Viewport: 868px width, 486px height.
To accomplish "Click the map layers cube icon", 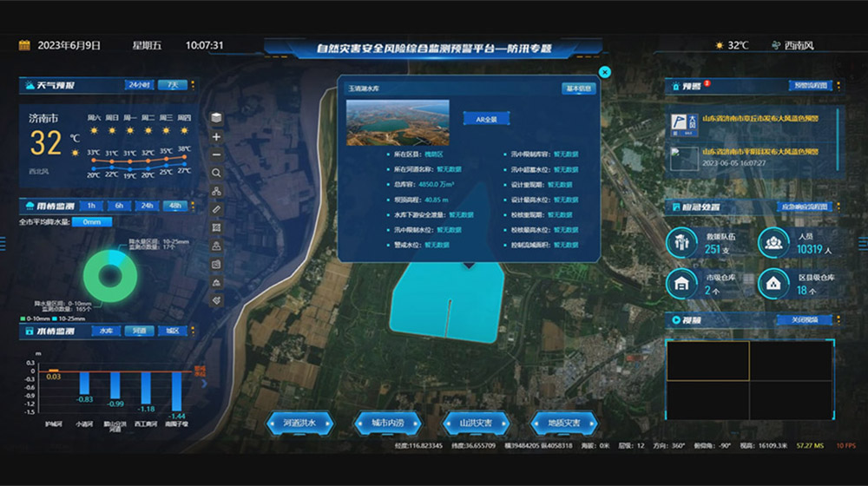I will pos(216,118).
